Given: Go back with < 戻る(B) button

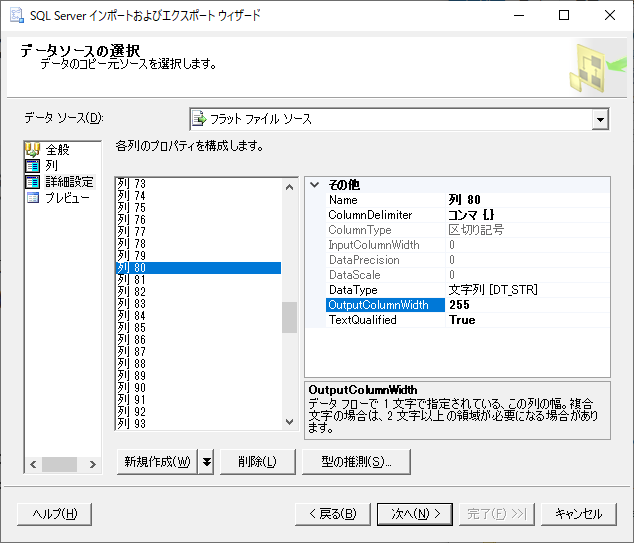Looking at the screenshot, I should coord(333,514).
